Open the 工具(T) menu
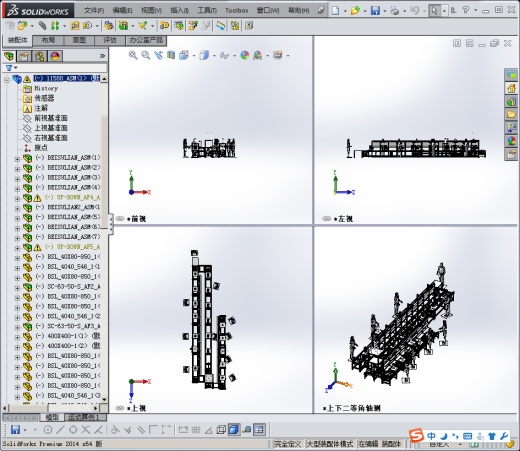This screenshot has width=520, height=451. point(207,11)
